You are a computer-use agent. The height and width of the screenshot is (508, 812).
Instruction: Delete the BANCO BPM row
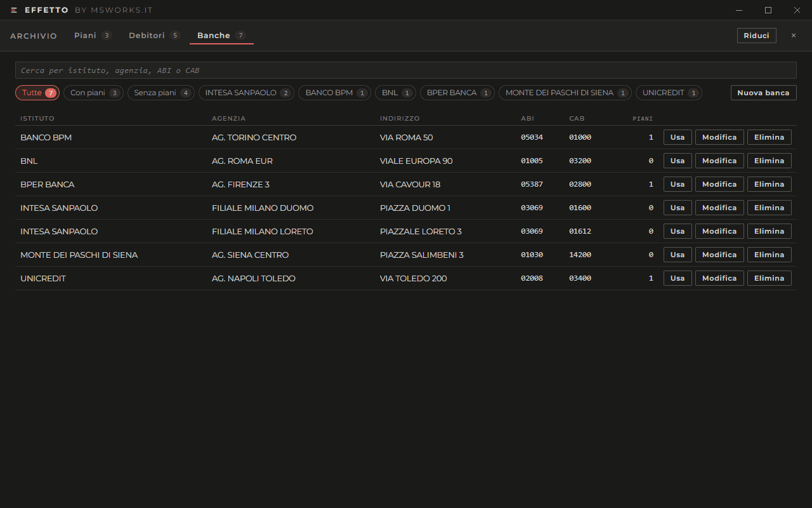click(x=769, y=137)
